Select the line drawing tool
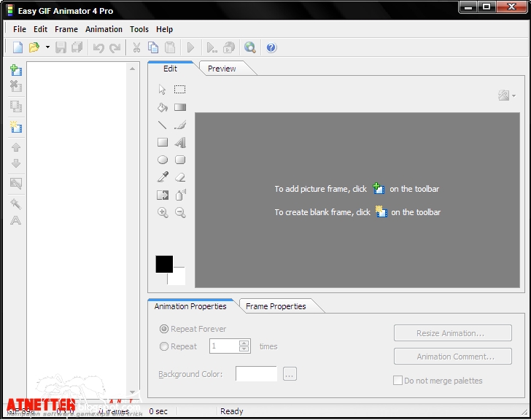Image resolution: width=531 pixels, height=420 pixels. [163, 125]
